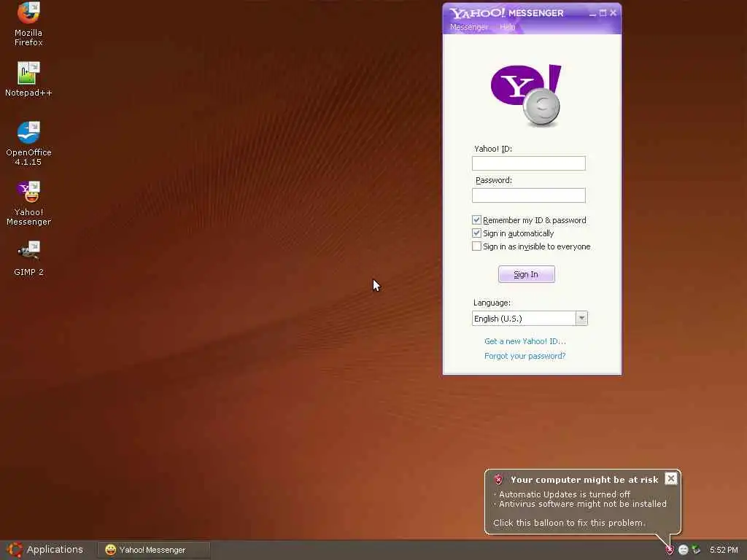Image resolution: width=747 pixels, height=560 pixels.
Task: Enable Sign in as invisible to everyone
Action: tap(476, 246)
